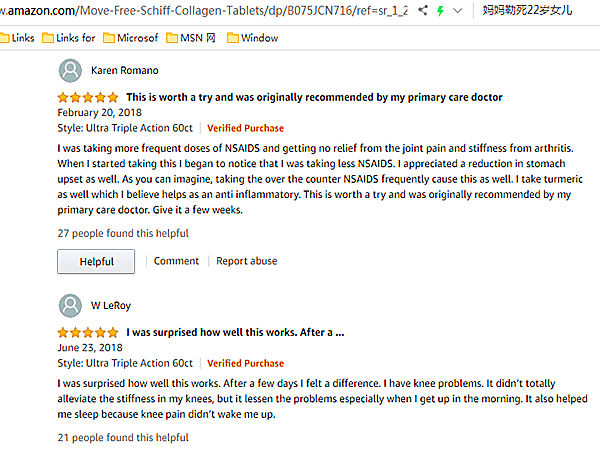Open the Microsof bookmark folder
Viewport: 600px width, 450px height.
pyautogui.click(x=129, y=38)
